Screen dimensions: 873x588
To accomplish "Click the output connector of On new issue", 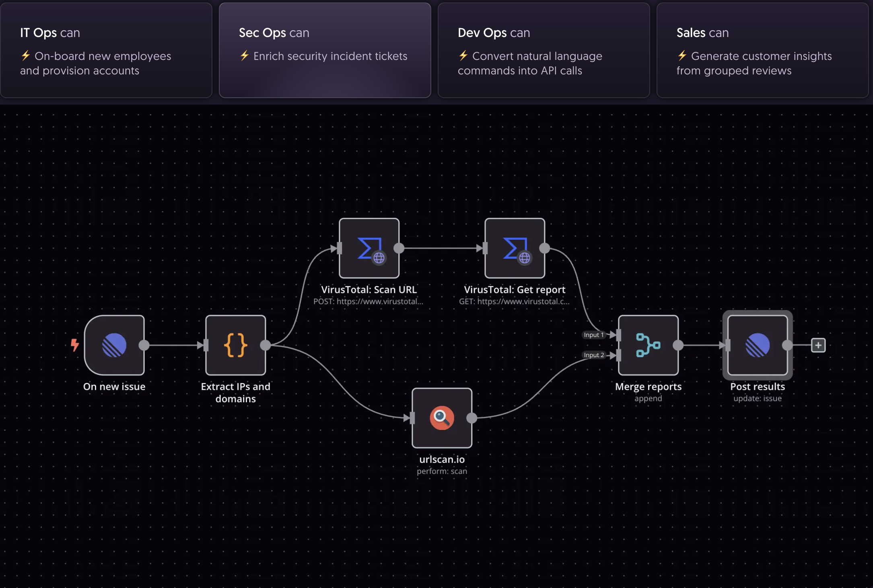I will point(144,345).
